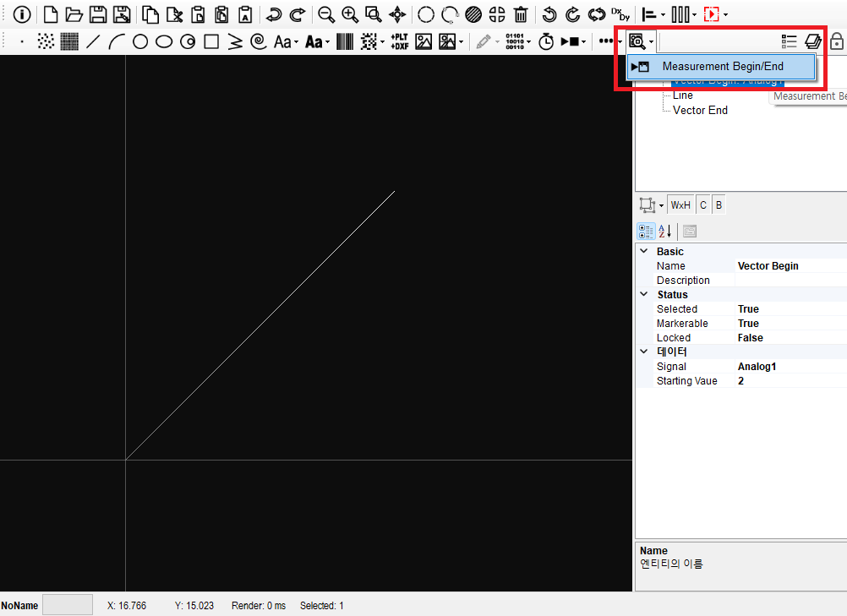Viewport: 847px width, 616px height.
Task: Click the empty Description value field
Action: tap(791, 281)
